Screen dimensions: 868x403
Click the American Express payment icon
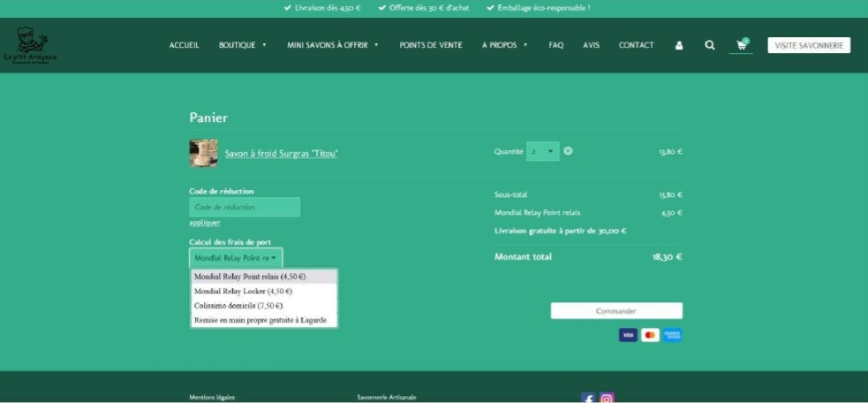tap(673, 335)
